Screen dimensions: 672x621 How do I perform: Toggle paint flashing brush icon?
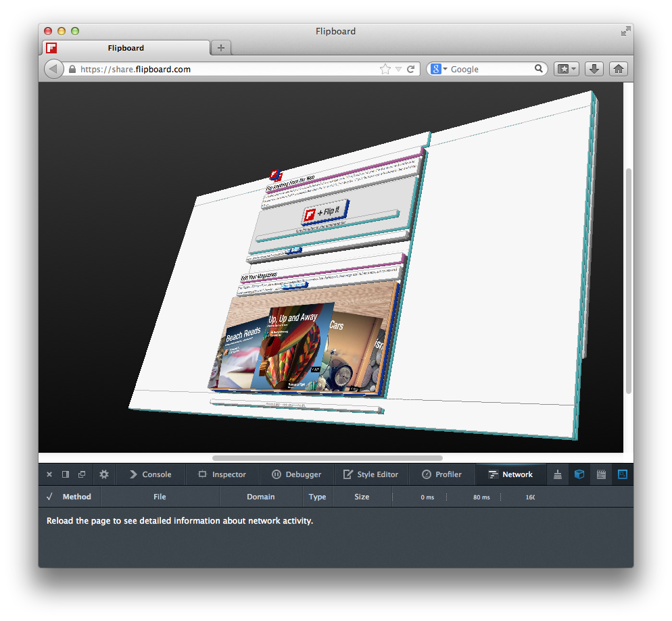pyautogui.click(x=558, y=474)
